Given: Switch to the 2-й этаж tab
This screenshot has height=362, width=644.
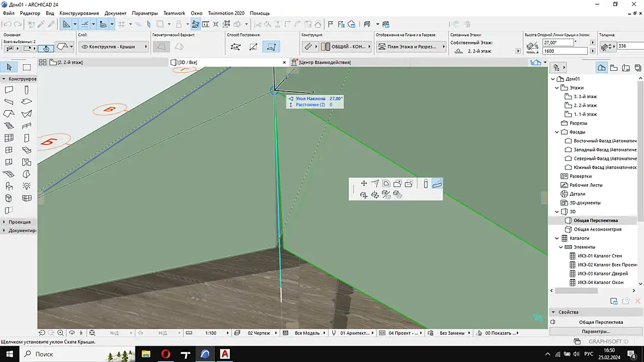Looking at the screenshot, I should [67, 62].
